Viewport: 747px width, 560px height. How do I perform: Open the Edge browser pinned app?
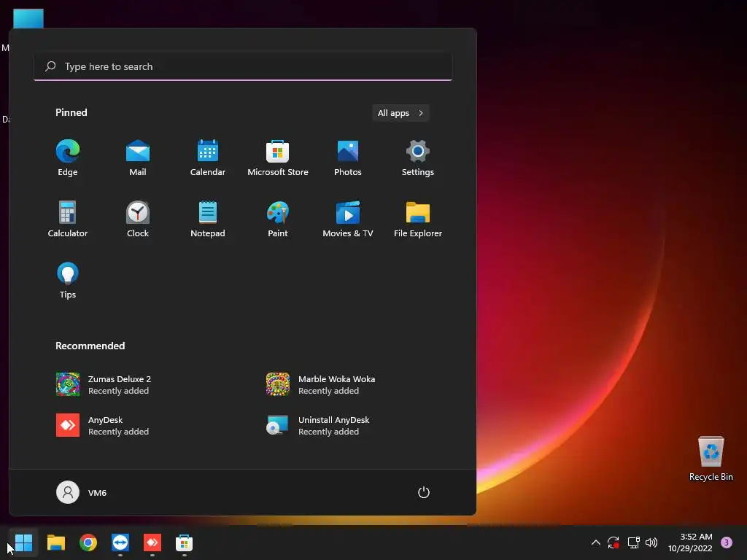[68, 158]
